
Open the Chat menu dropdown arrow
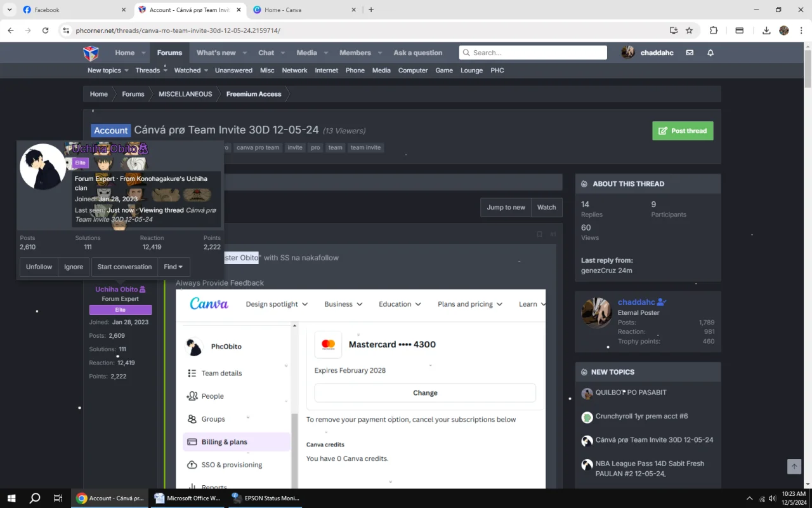(283, 53)
